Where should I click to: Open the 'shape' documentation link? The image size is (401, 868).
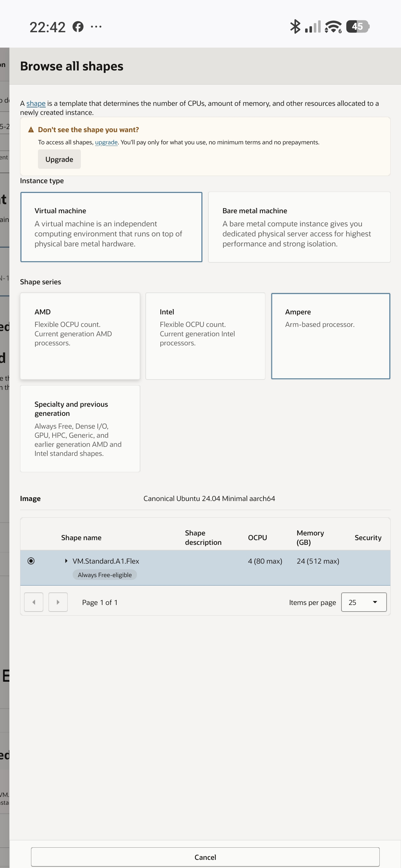[x=36, y=103]
